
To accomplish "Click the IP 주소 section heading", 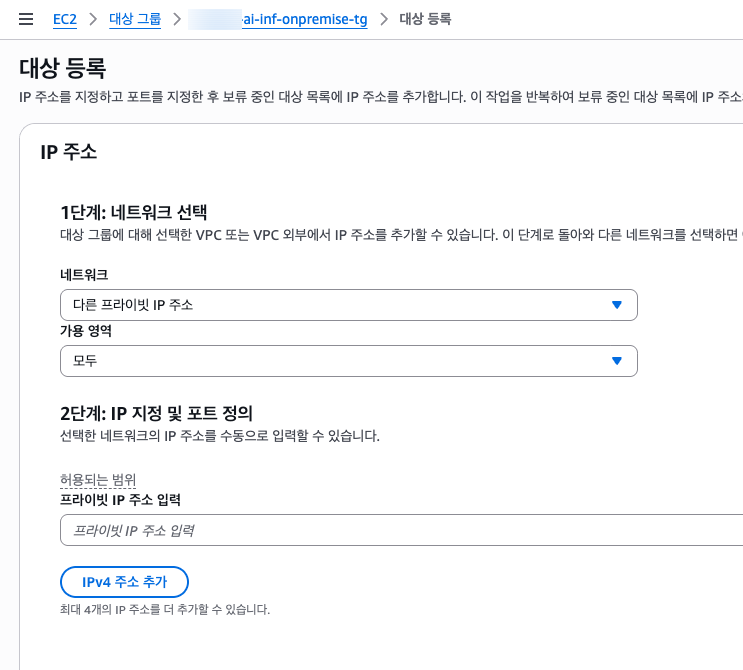I will (68, 152).
